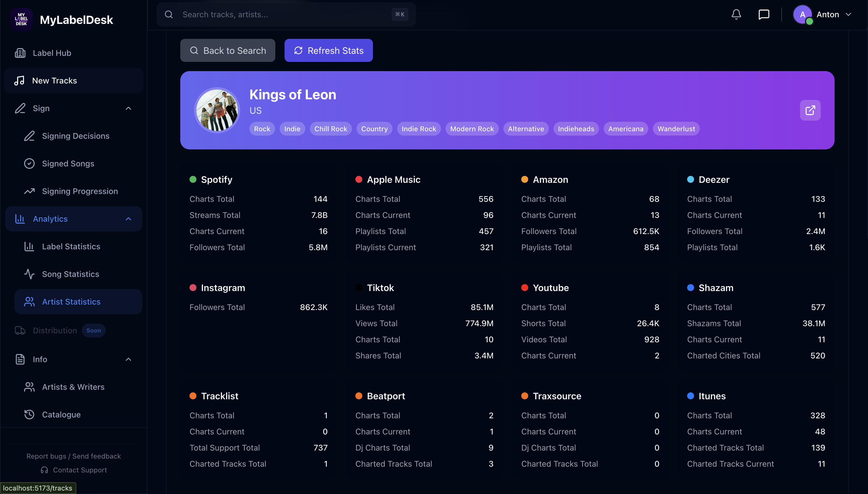Open the notifications bell icon
868x494 pixels.
[x=736, y=14]
